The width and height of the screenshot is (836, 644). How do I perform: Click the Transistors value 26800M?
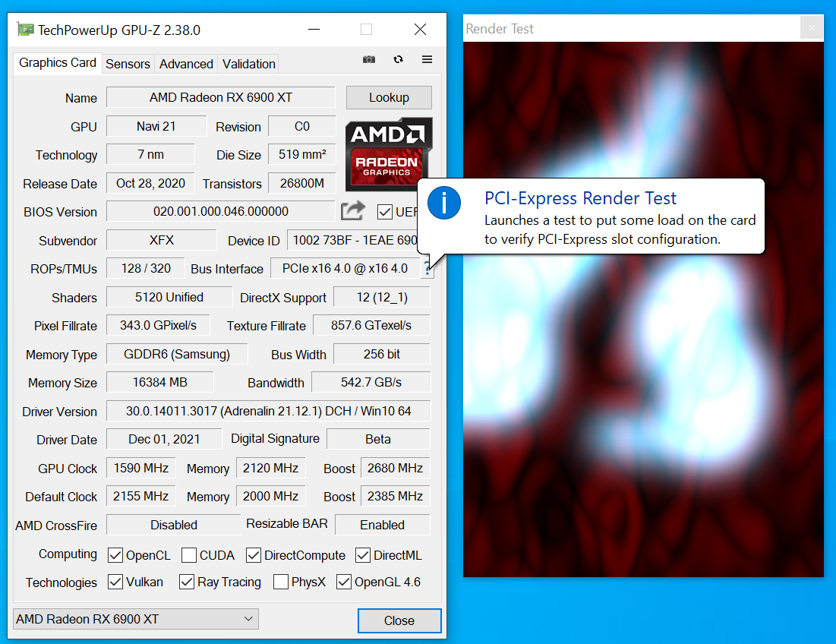pos(301,183)
